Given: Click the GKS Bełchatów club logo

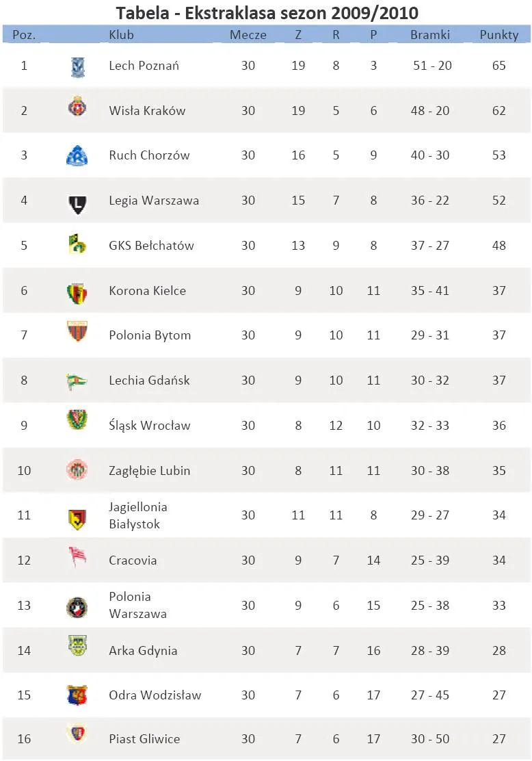Looking at the screenshot, I should tap(77, 244).
